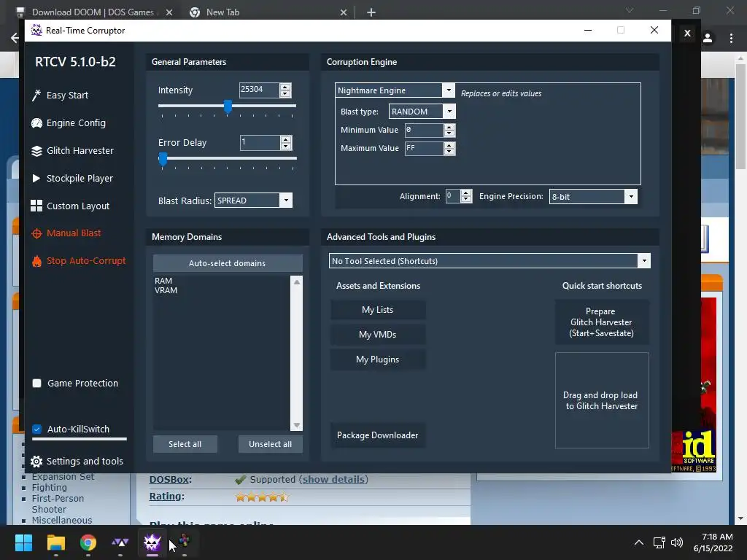Open My VMDs
This screenshot has height=560, width=747.
pos(378,334)
